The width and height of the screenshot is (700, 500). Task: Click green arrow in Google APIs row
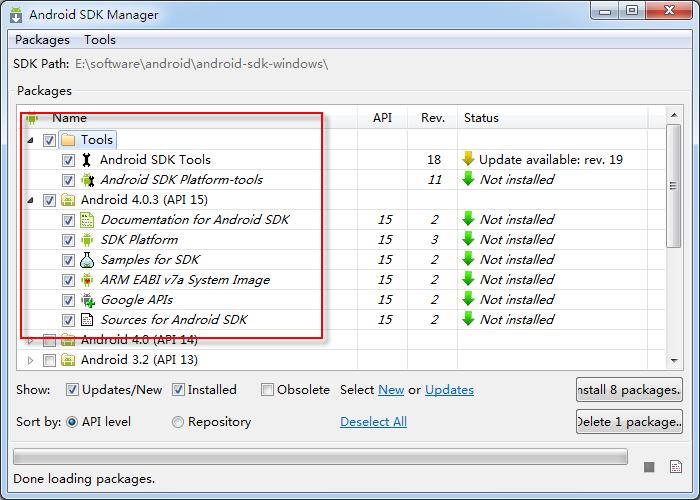click(x=468, y=299)
